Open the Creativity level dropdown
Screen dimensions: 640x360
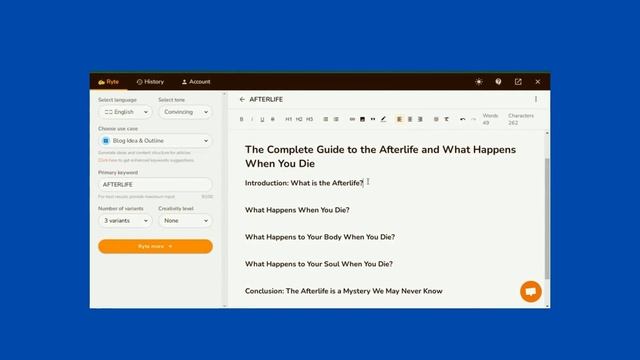pyautogui.click(x=185, y=220)
